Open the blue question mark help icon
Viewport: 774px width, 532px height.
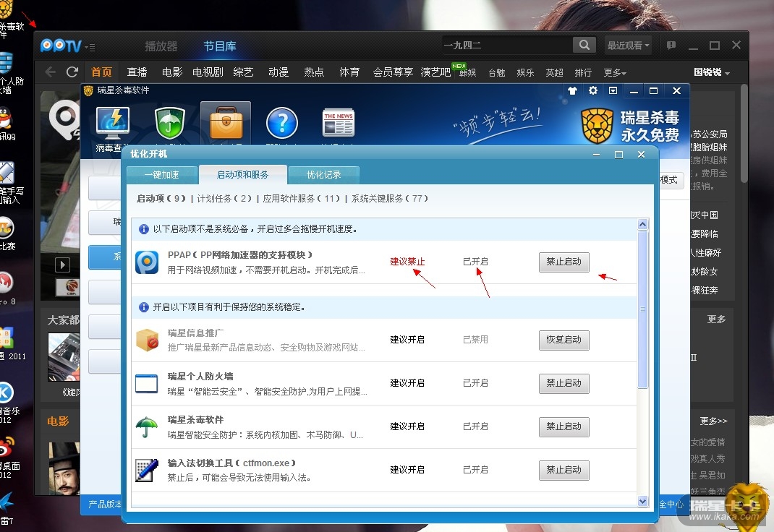282,124
